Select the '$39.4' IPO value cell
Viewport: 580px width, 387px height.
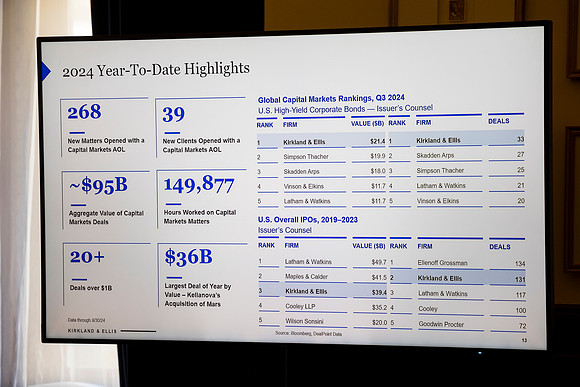coord(379,292)
